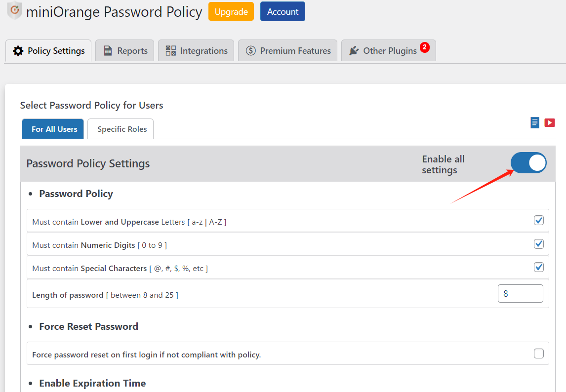
Task: Enable force password reset on first login
Action: pos(539,353)
